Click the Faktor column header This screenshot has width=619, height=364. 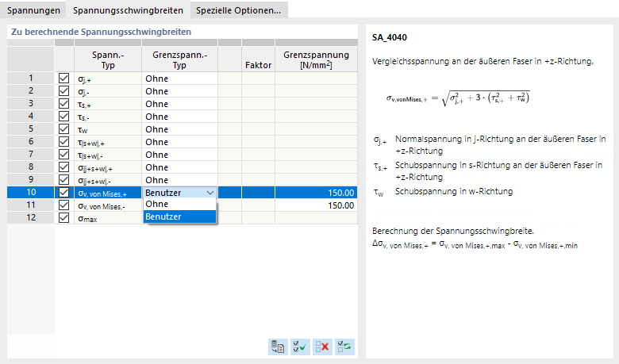258,60
